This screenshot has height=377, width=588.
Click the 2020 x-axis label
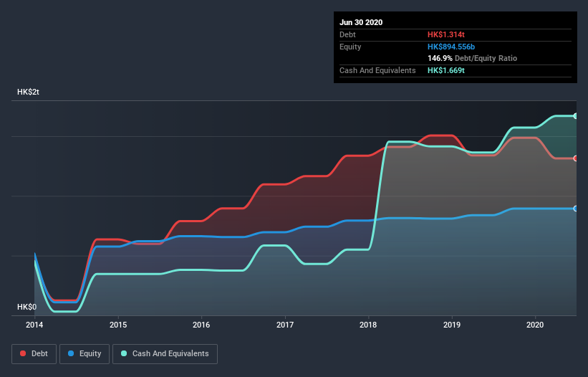(535, 325)
